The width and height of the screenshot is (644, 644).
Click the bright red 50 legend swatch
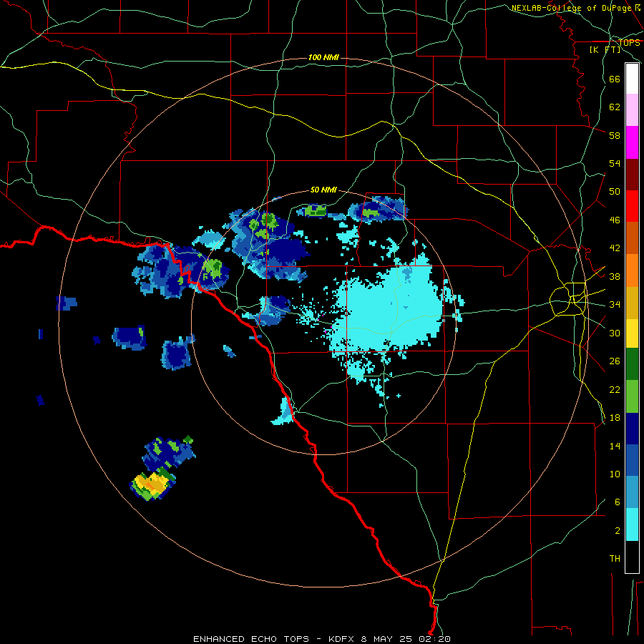point(632,206)
